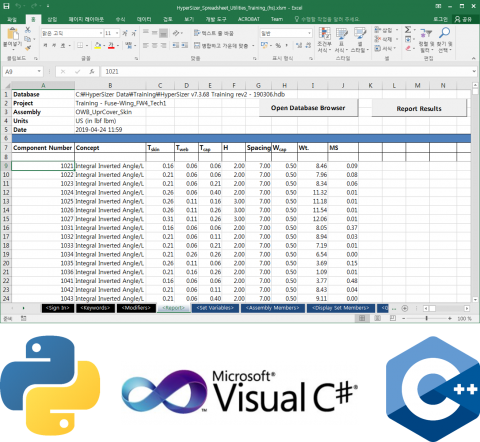Screen dimensions: 480x442
Task: Save the workbook from the quick access toolbar
Action: point(6,6)
